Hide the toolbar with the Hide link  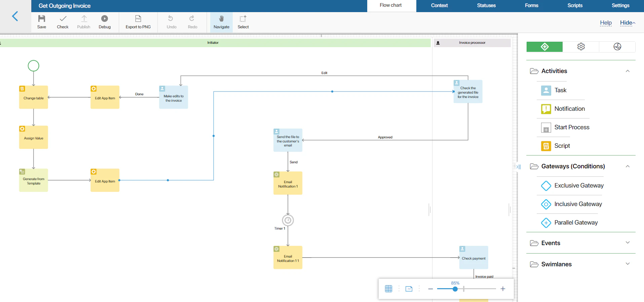(x=628, y=23)
